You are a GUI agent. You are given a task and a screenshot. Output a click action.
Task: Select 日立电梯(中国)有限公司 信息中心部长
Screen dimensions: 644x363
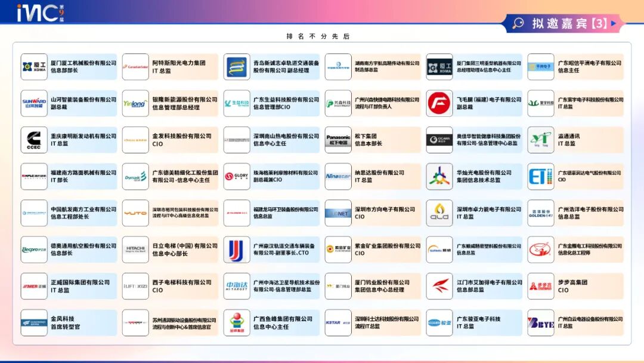click(185, 250)
